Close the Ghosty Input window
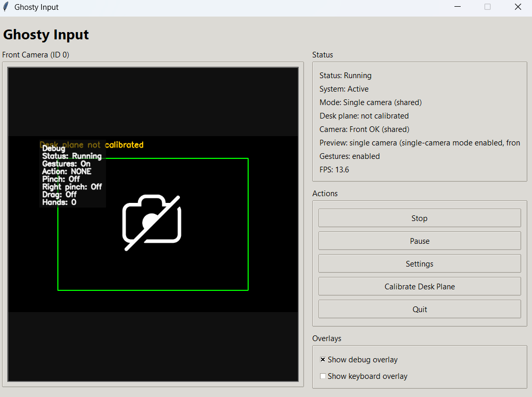This screenshot has width=532, height=397. (518, 7)
